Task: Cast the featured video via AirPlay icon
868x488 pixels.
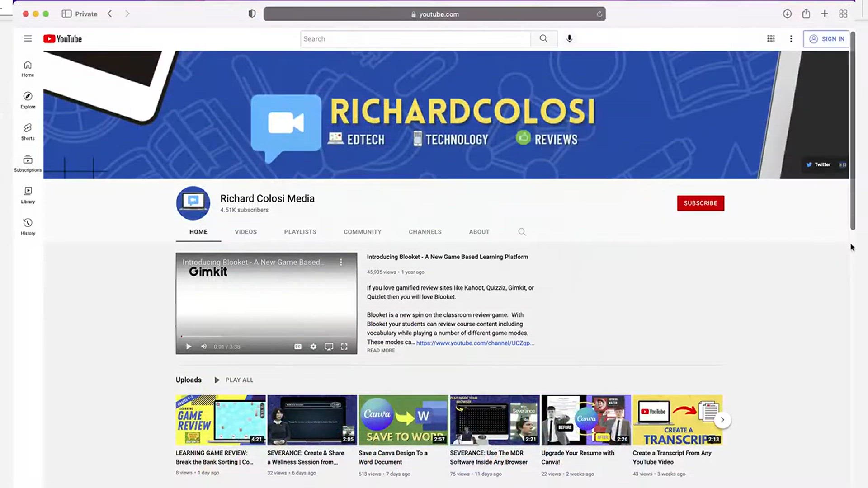Action: coord(329,347)
